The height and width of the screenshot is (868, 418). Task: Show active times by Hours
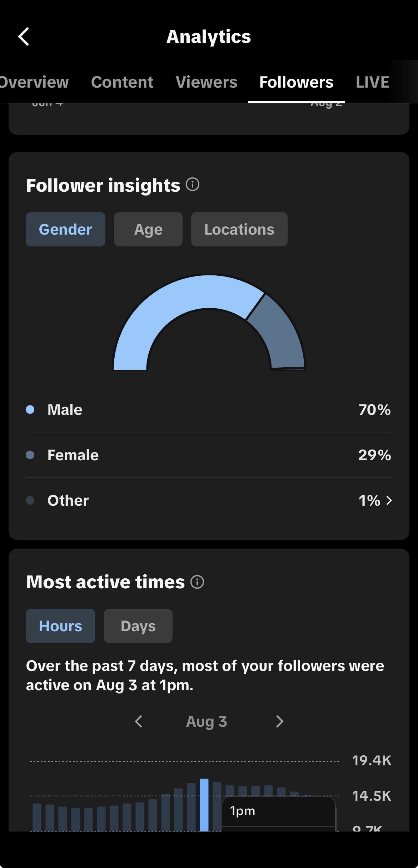pos(60,626)
